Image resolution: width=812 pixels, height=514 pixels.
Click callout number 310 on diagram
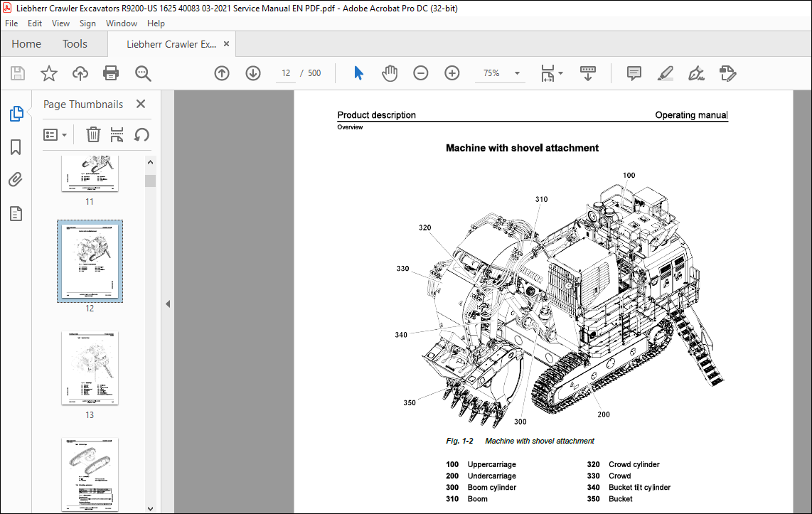pyautogui.click(x=541, y=199)
